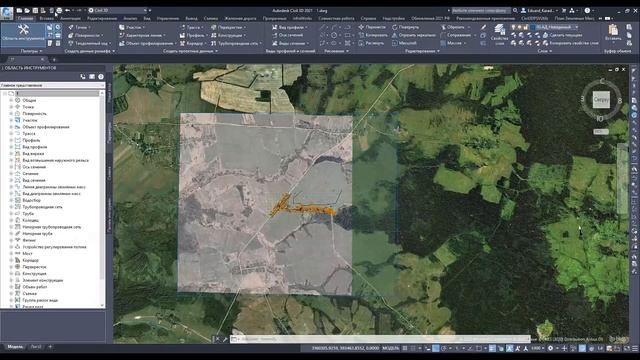Select the Отразить зеркально (Mirror) tool
Image resolution: width=640 pixels, height=360 pixels.
click(x=413, y=36)
